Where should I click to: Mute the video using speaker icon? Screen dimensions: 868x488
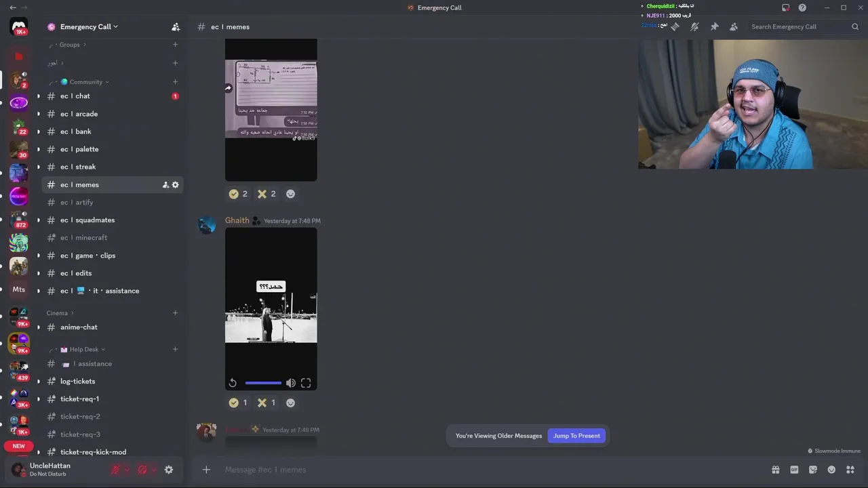pos(291,383)
